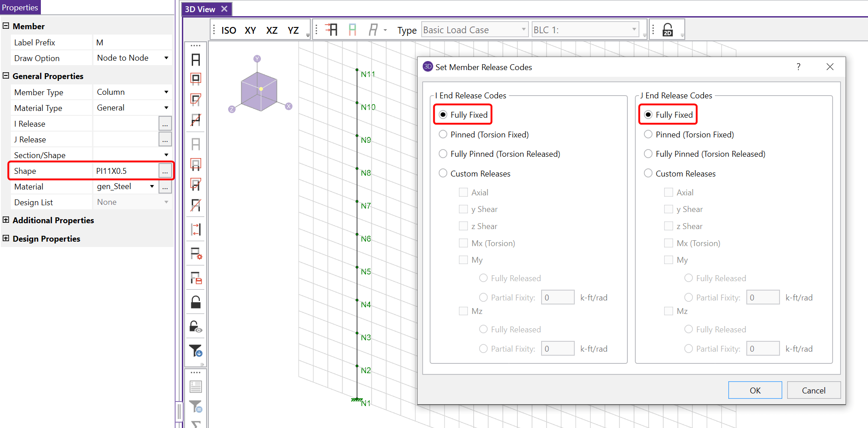This screenshot has width=868, height=428.
Task: Click the funnel filter icon with blue arrow
Action: (x=196, y=350)
